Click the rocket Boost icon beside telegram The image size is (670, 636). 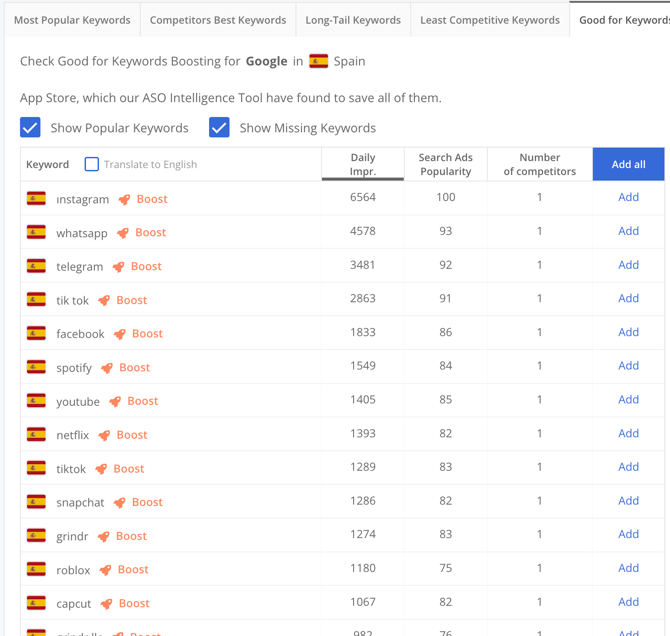(119, 266)
